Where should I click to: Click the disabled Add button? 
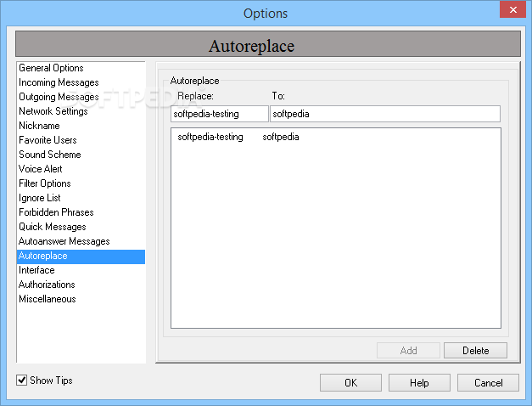coord(408,350)
